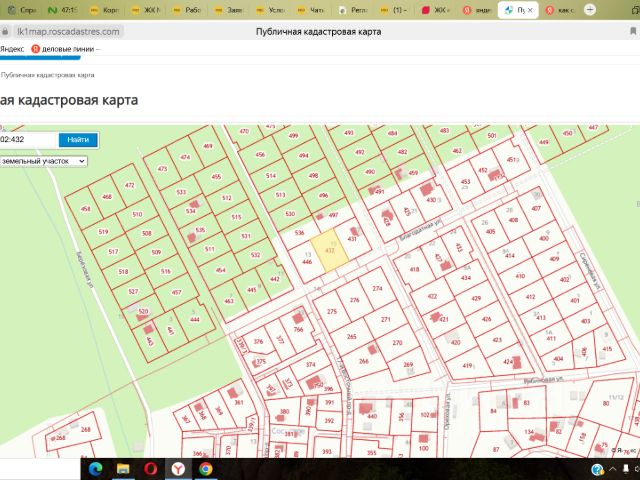The height and width of the screenshot is (480, 640).
Task: Click parcel 265 on the map
Action: [x=351, y=337]
